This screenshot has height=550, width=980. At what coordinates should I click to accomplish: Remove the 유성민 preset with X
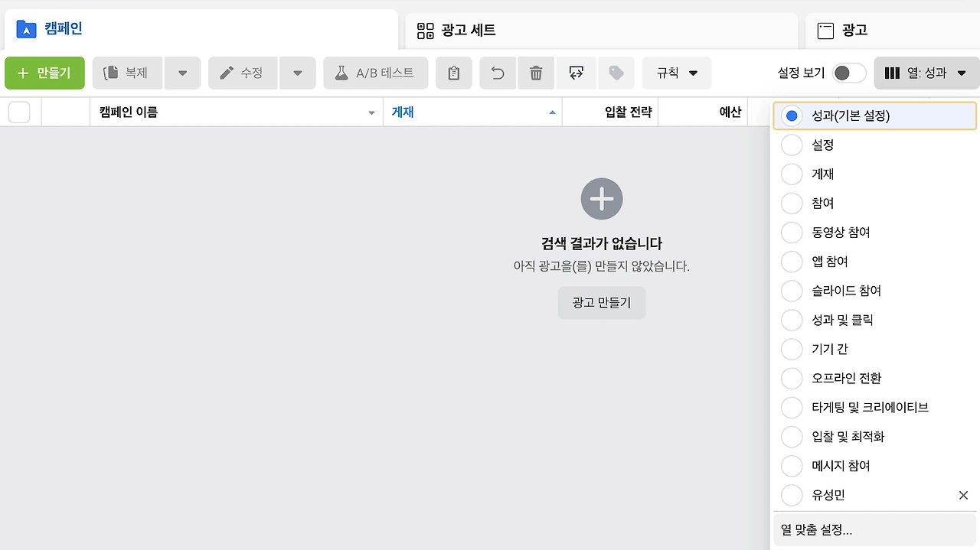coord(963,495)
